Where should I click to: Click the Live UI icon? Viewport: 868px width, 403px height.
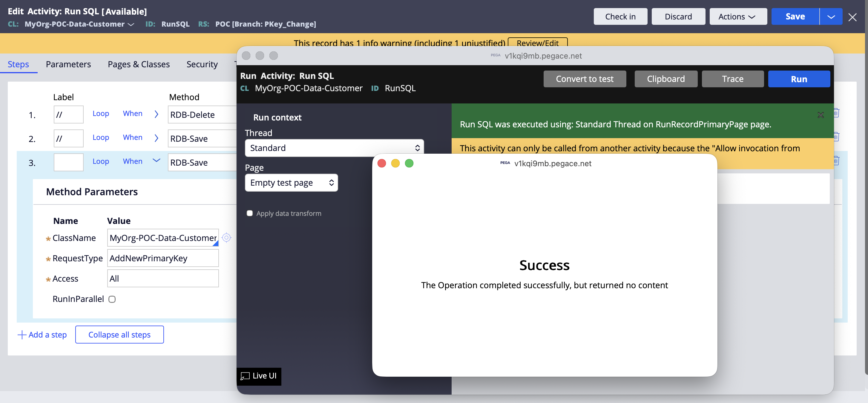tap(245, 376)
